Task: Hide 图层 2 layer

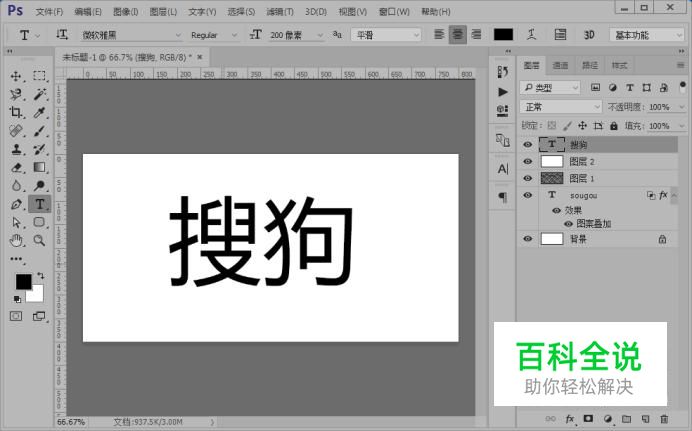Action: tap(527, 161)
